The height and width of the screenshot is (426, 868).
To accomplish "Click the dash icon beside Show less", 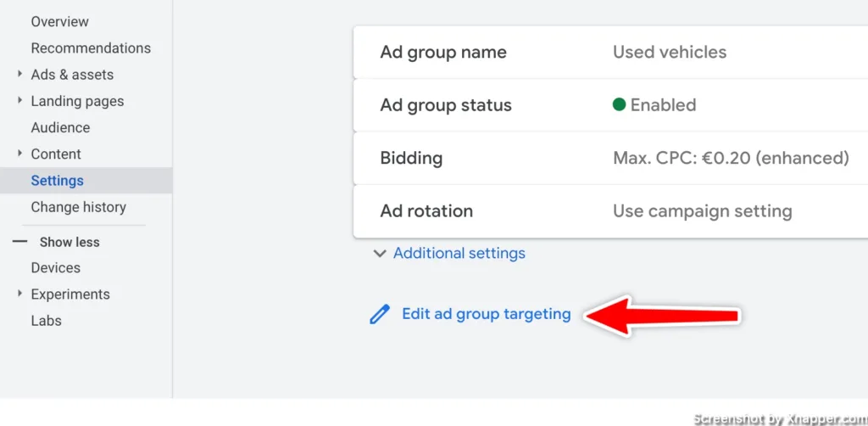I will 19,242.
